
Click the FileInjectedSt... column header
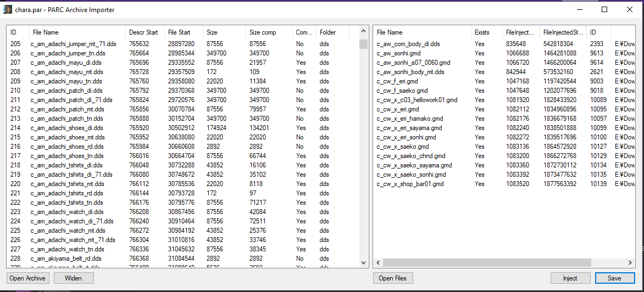tap(563, 32)
